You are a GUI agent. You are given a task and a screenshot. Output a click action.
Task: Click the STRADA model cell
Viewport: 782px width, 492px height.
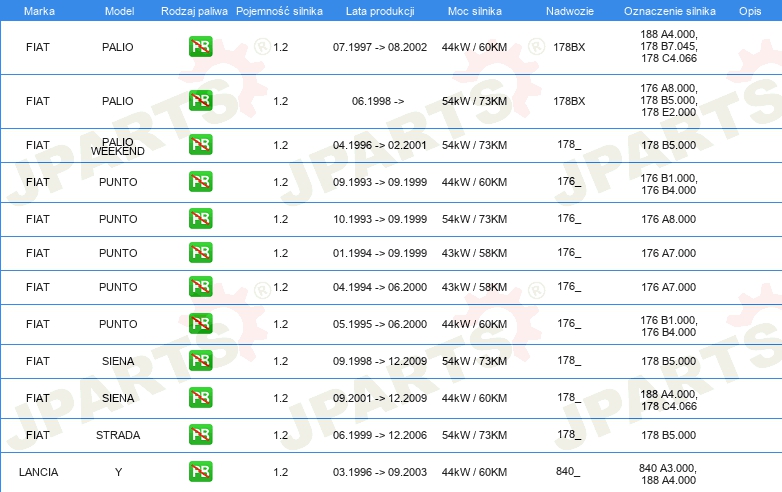point(118,435)
